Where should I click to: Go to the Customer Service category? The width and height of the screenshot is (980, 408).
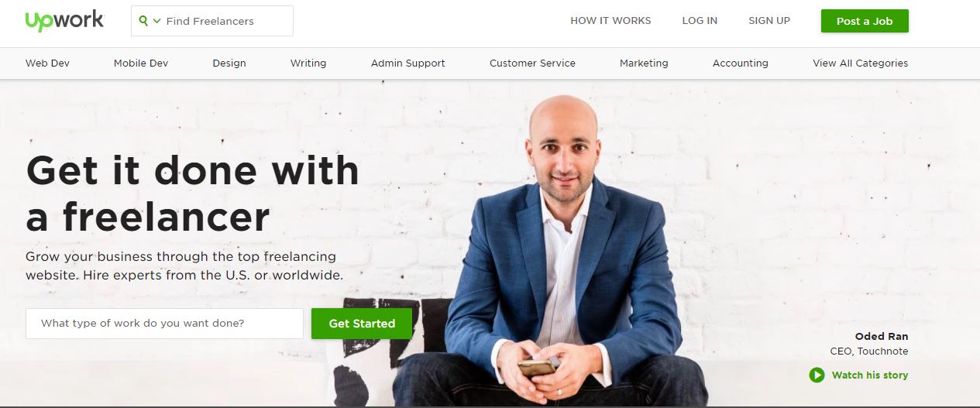(532, 63)
